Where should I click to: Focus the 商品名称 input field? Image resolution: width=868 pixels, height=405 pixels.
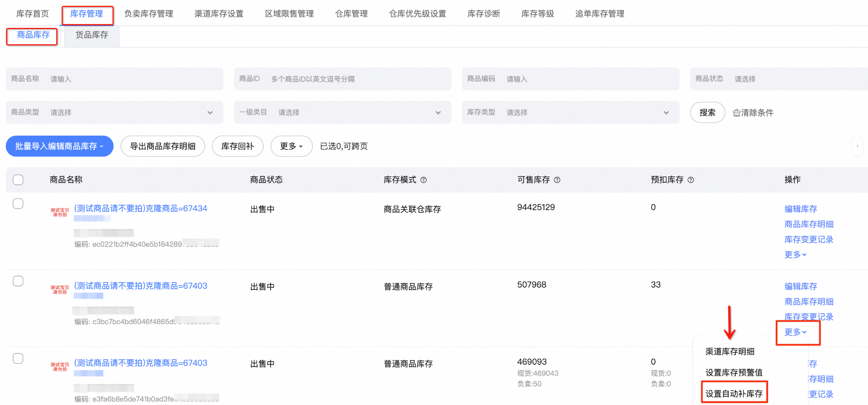(x=115, y=79)
